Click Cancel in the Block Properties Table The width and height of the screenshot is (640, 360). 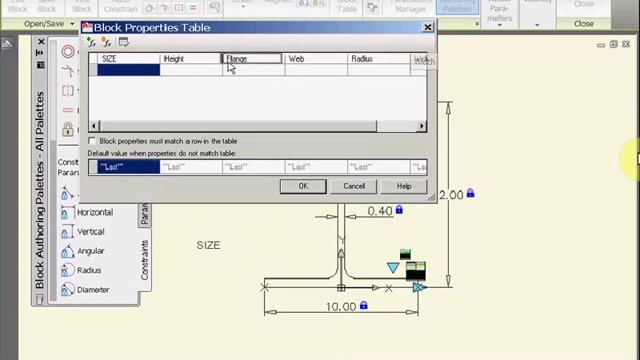click(x=353, y=186)
